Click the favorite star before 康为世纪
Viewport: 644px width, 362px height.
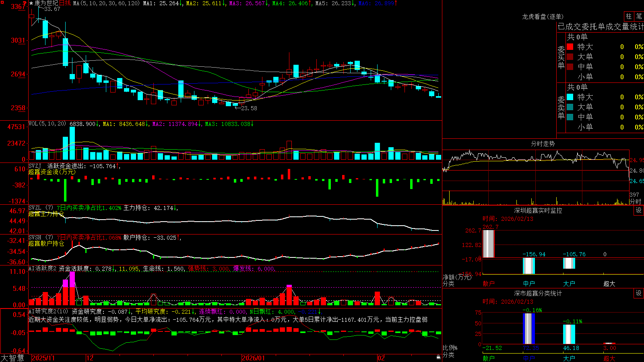[x=31, y=3]
